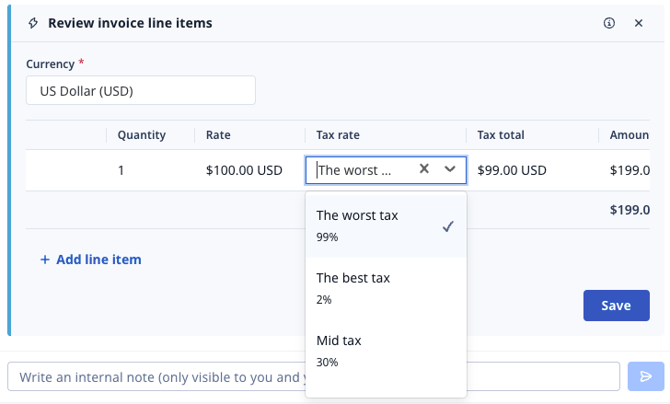Screen dimensions: 670x404
Task: Save the invoice line items
Action: (615, 305)
